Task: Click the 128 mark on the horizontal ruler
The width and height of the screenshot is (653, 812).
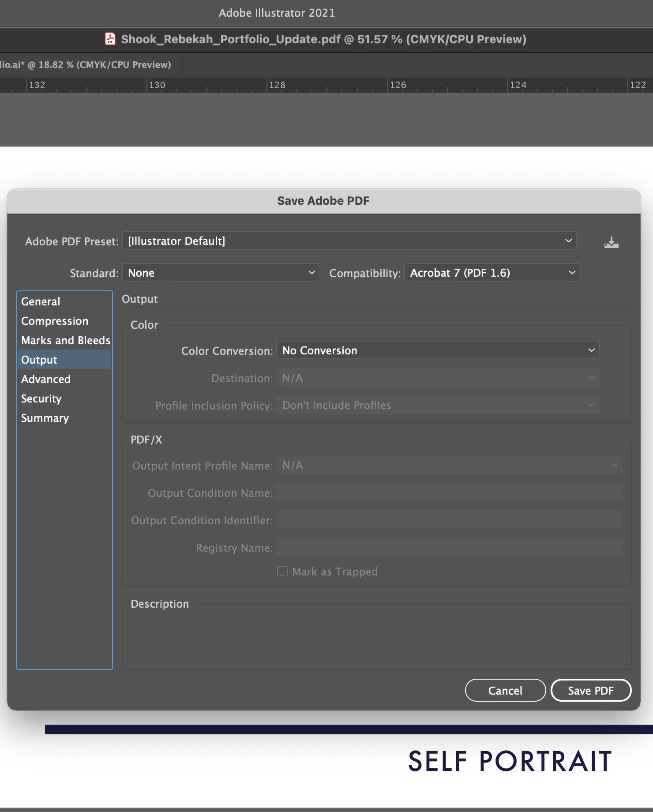Action: (277, 85)
